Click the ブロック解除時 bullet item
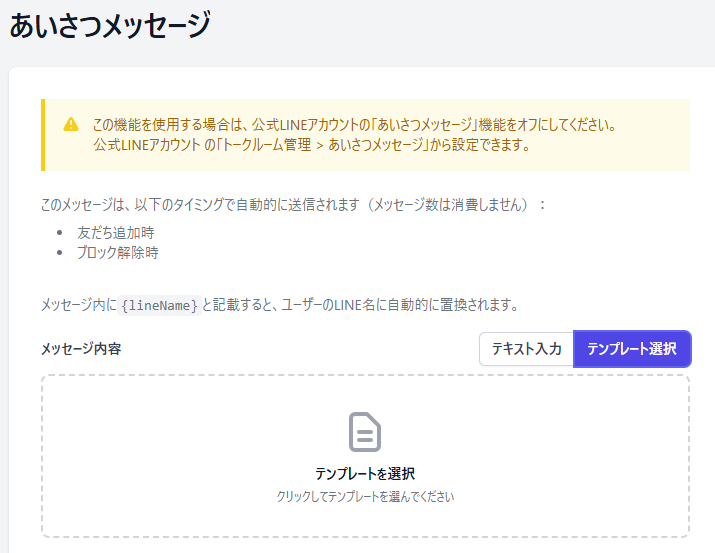The width and height of the screenshot is (715, 553). point(117,252)
